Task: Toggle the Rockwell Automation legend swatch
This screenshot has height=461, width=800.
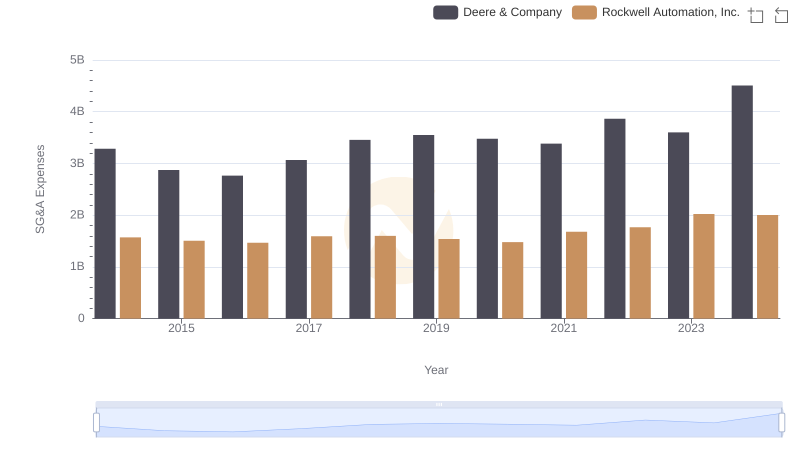Action: tap(584, 12)
